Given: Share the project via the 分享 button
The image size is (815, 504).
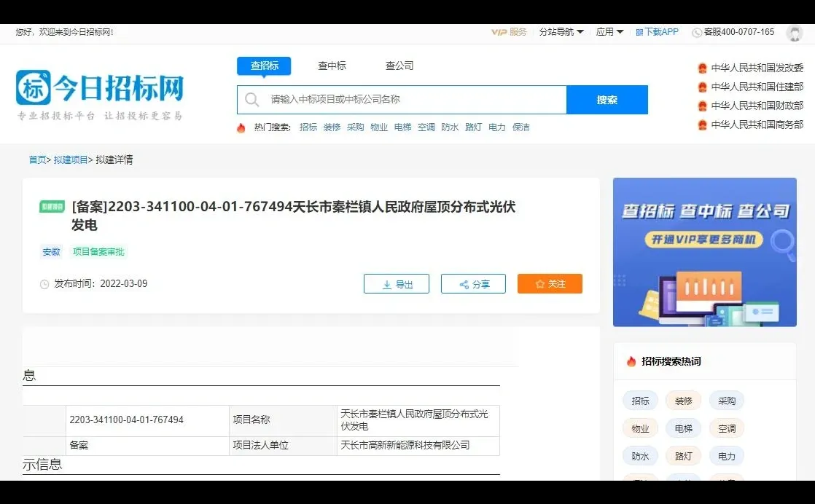Looking at the screenshot, I should pyautogui.click(x=473, y=284).
